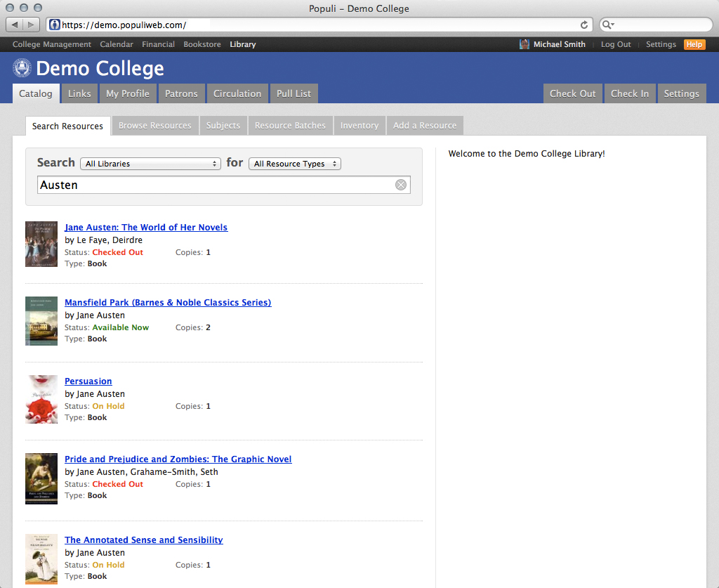
Task: Open the library Settings tab
Action: [681, 93]
